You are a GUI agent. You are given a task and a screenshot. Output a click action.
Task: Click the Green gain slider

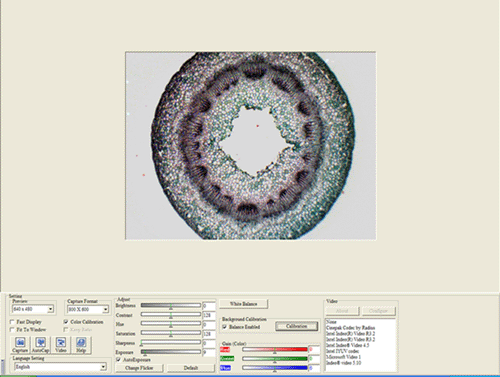(x=275, y=359)
